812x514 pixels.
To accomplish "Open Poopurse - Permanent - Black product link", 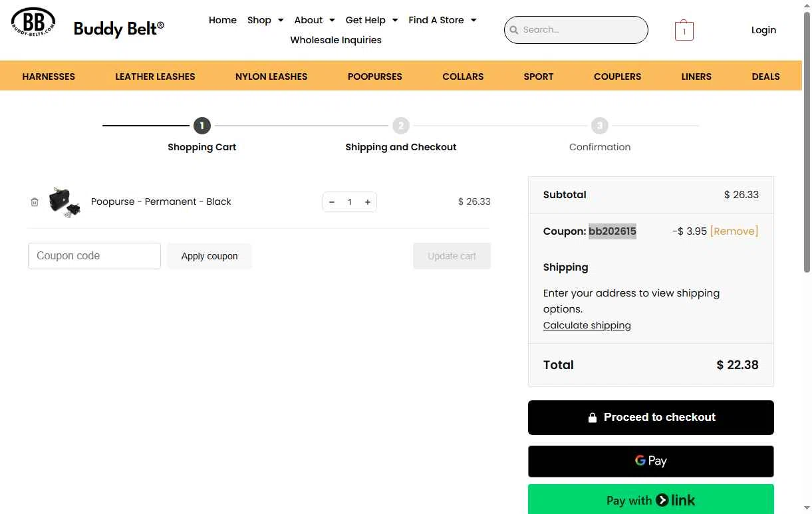I will (161, 201).
